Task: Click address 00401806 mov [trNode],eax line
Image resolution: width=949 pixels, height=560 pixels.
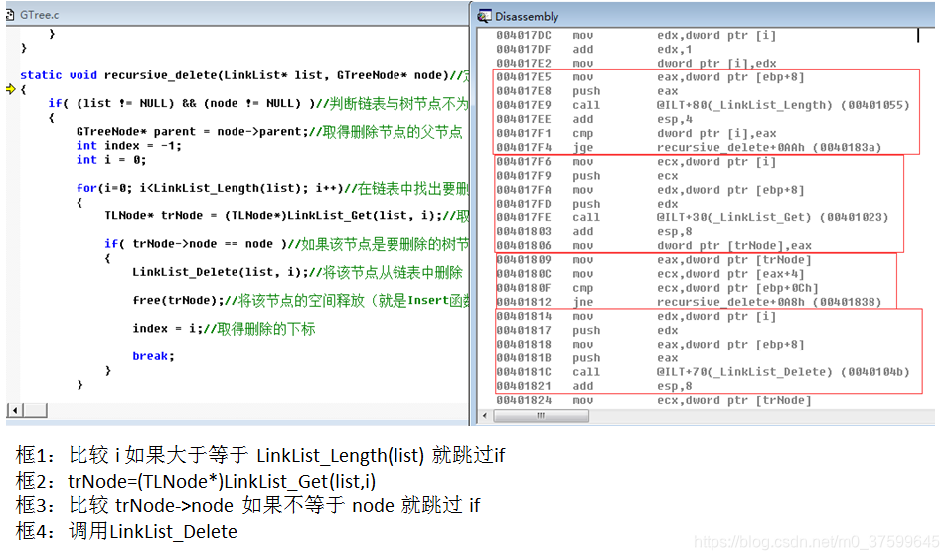Action: (x=654, y=245)
